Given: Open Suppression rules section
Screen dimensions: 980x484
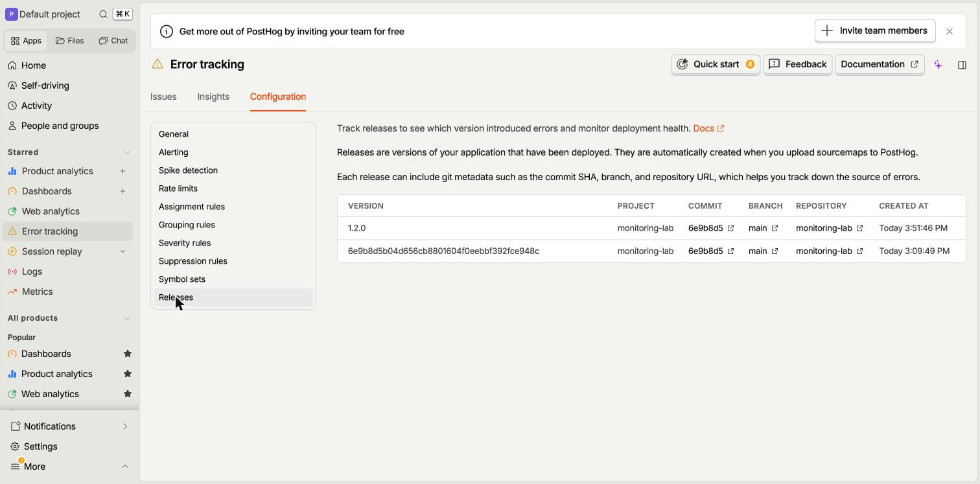Looking at the screenshot, I should (233, 261).
